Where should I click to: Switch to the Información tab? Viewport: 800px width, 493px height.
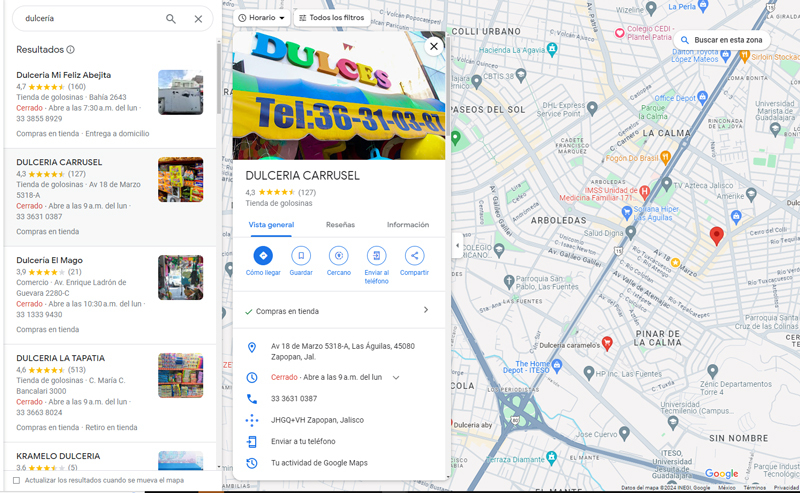408,225
